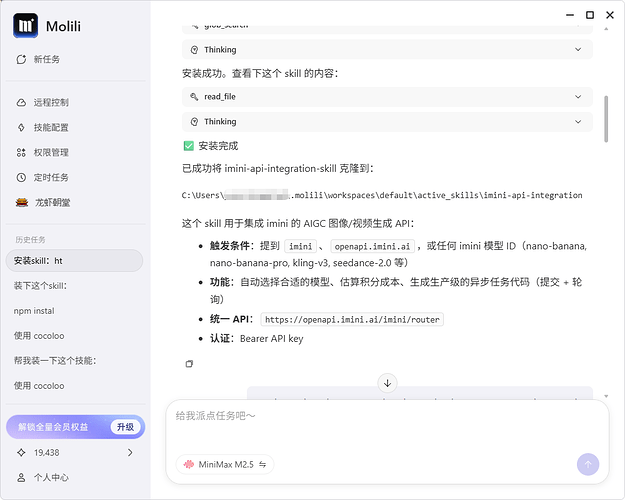Click the read_file search icon
Image resolution: width=625 pixels, height=500 pixels.
[x=194, y=97]
